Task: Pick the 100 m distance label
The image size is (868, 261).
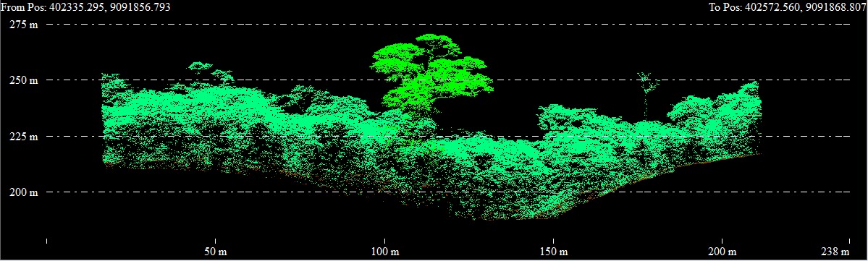Action: (x=384, y=252)
